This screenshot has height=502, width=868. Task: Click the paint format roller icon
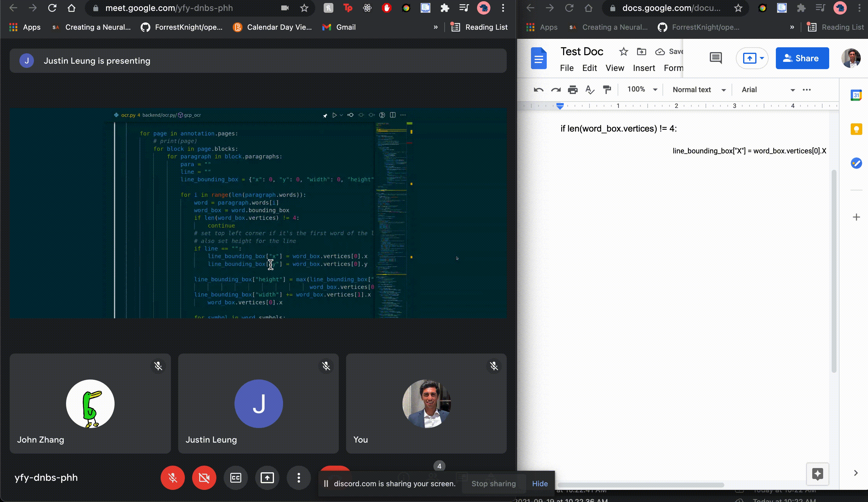[x=607, y=90]
